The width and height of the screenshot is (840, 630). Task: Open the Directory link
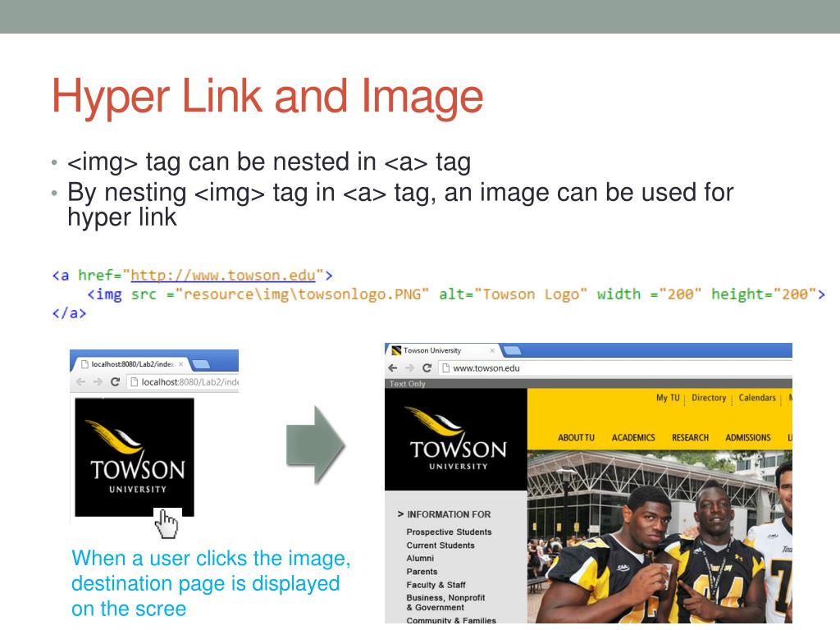click(x=709, y=398)
